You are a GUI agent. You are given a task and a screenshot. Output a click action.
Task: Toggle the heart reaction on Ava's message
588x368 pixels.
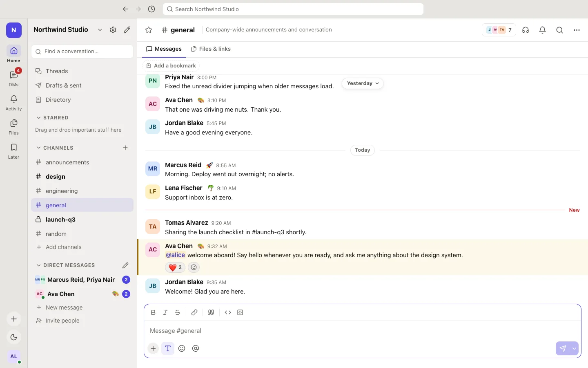[175, 267]
